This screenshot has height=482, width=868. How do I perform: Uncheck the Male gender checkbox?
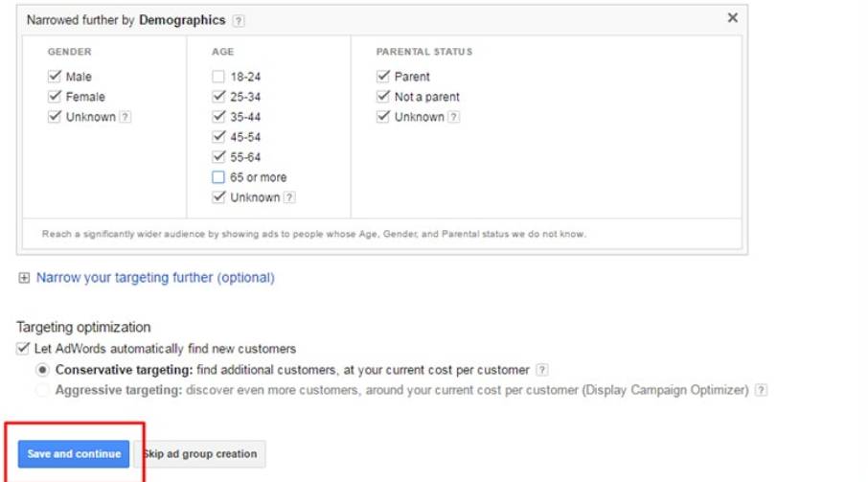[x=55, y=77]
